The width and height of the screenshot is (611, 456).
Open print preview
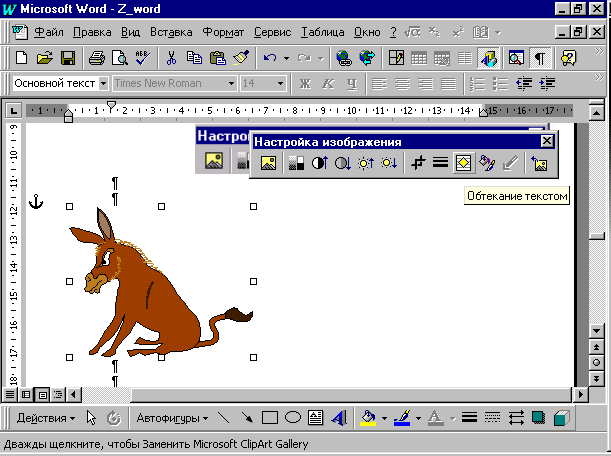[x=120, y=58]
